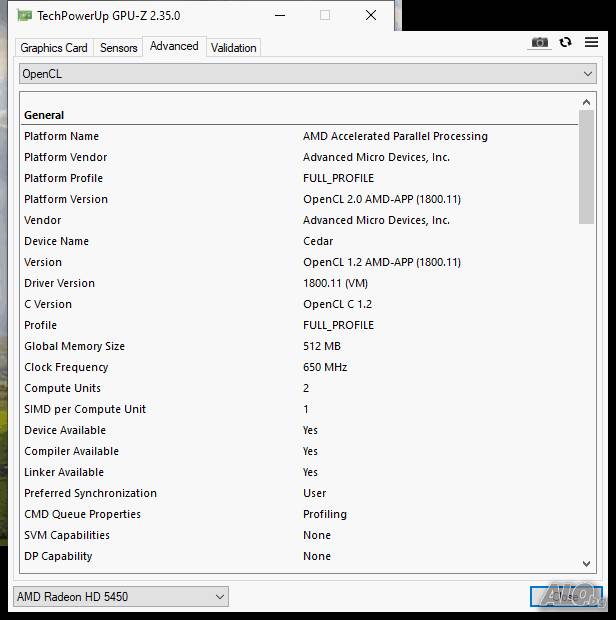Open the Validation tab
The width and height of the screenshot is (616, 620).
point(233,48)
